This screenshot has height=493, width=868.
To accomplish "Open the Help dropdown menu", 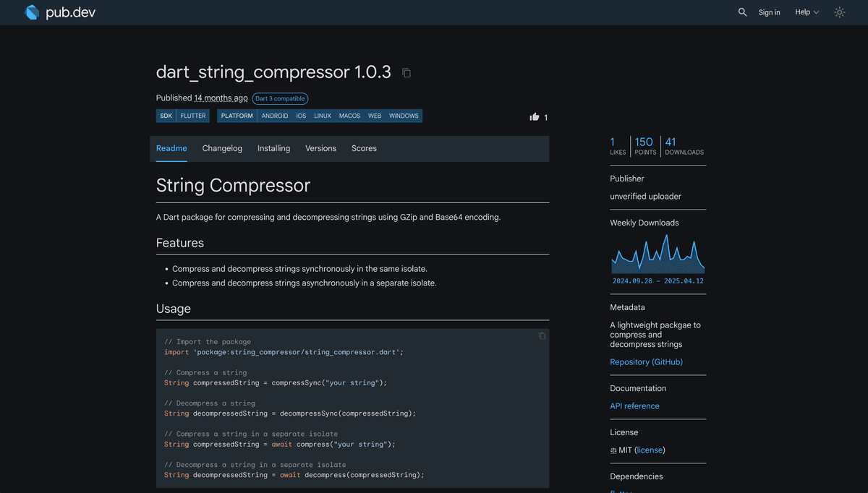I will 807,12.
